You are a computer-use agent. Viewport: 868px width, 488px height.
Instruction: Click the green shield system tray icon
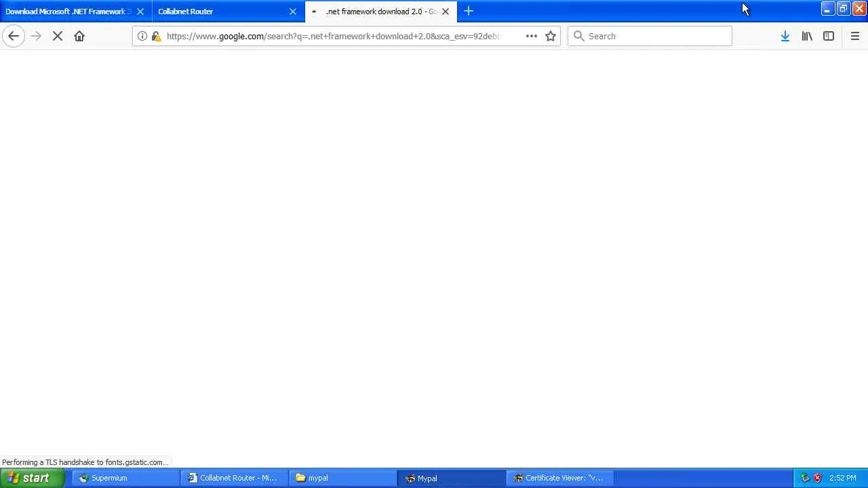[805, 478]
